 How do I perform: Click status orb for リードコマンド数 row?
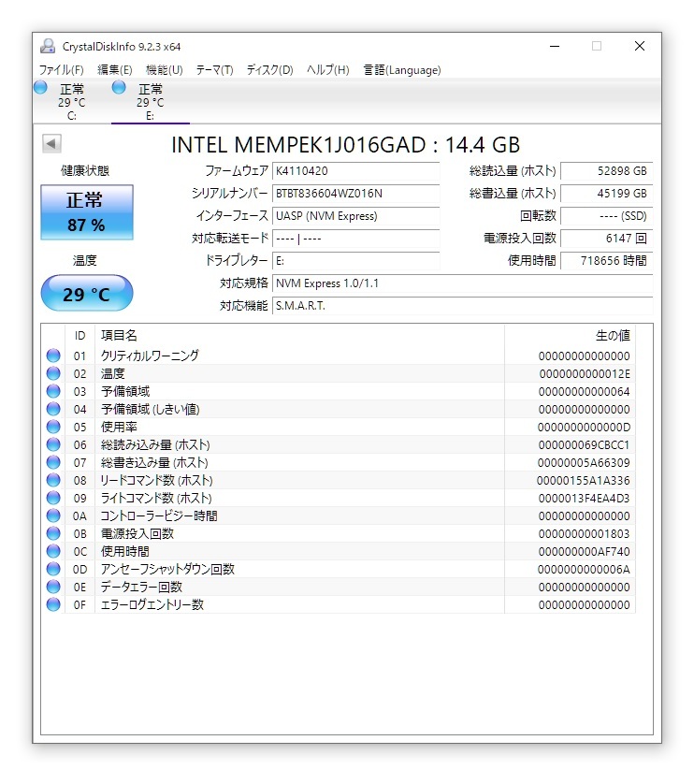53,480
